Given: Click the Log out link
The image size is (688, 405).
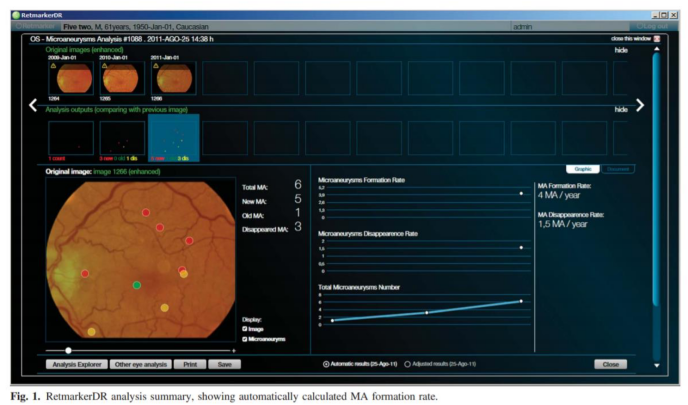Looking at the screenshot, I should click(x=652, y=26).
